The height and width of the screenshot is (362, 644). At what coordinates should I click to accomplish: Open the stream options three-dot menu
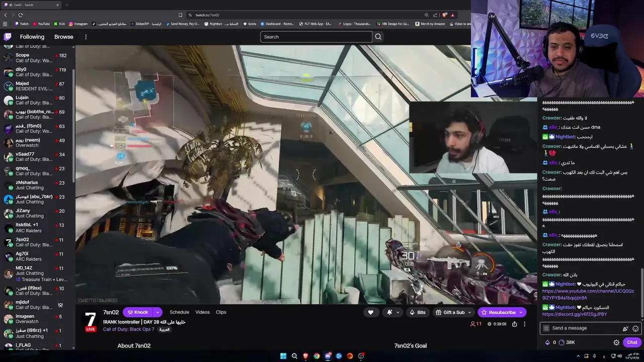(x=524, y=324)
